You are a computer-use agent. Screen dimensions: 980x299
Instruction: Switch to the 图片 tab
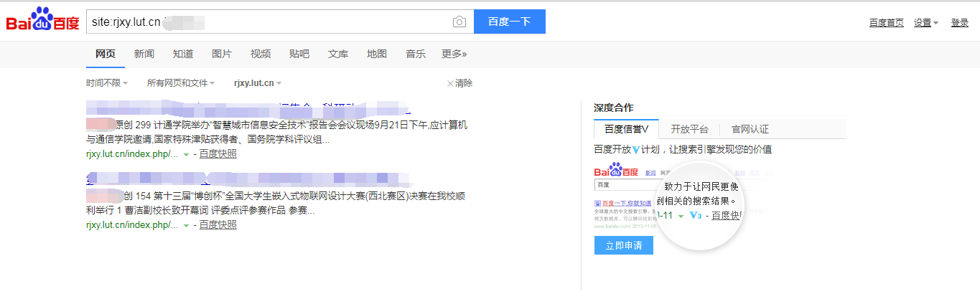click(222, 54)
